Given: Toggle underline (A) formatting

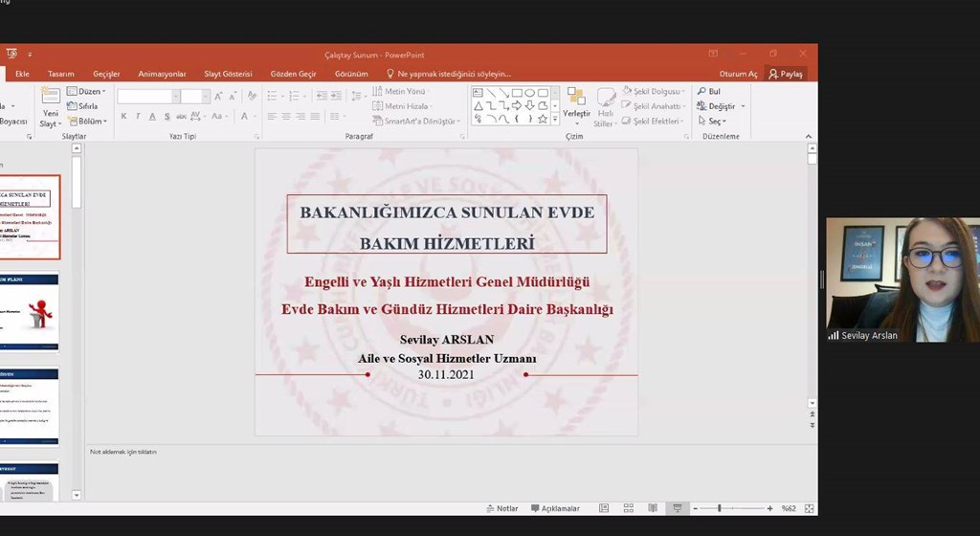Looking at the screenshot, I should [x=152, y=116].
